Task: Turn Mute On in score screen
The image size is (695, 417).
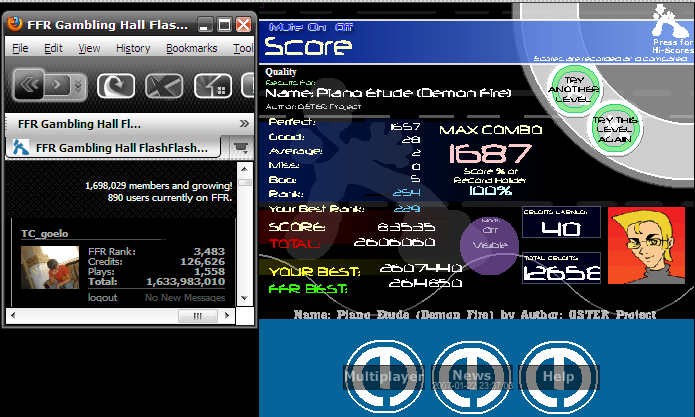Action: pyautogui.click(x=317, y=27)
